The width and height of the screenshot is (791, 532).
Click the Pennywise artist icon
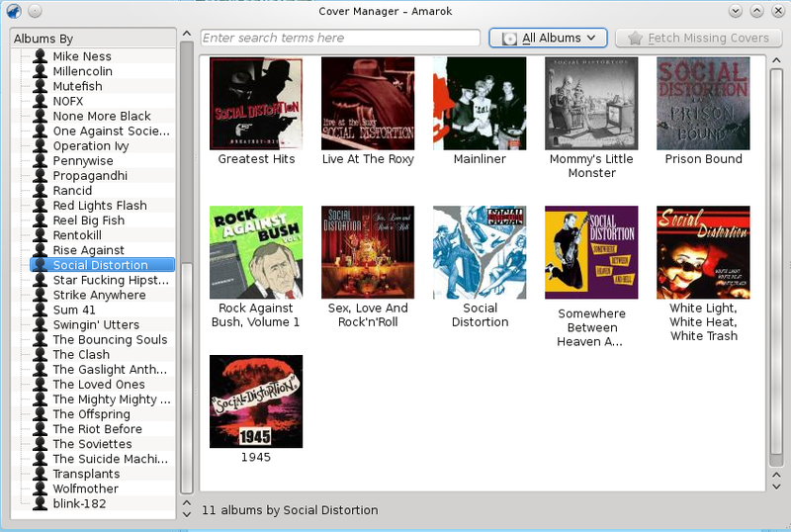click(x=40, y=161)
